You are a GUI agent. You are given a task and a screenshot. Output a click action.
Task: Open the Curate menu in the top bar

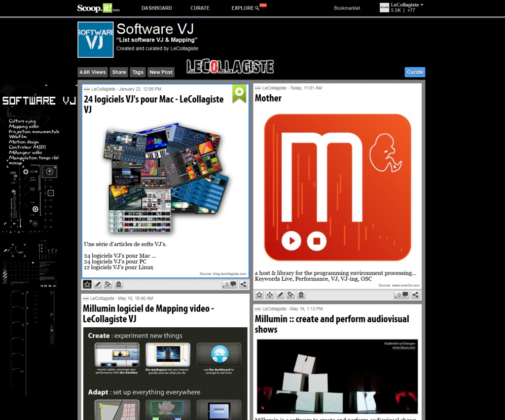[200, 8]
